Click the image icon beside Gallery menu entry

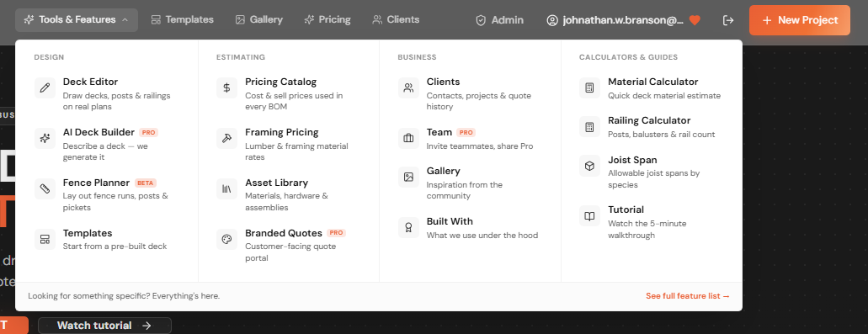[408, 177]
